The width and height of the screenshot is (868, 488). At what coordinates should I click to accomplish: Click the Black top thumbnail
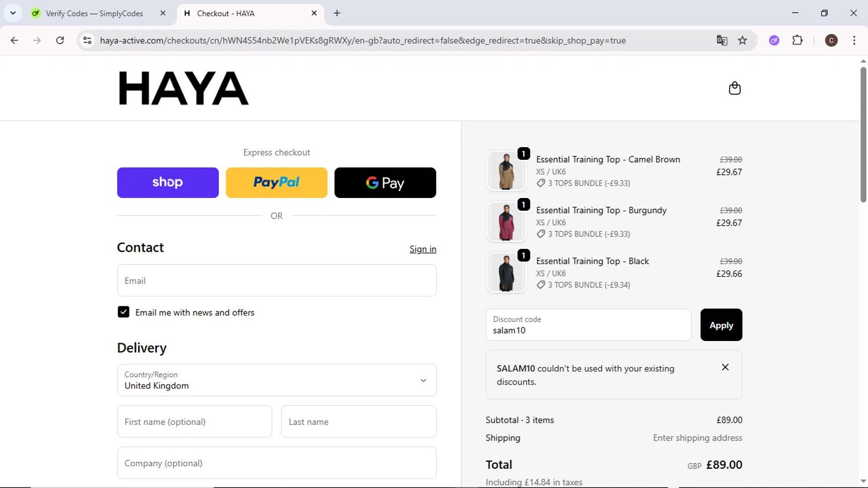click(506, 273)
